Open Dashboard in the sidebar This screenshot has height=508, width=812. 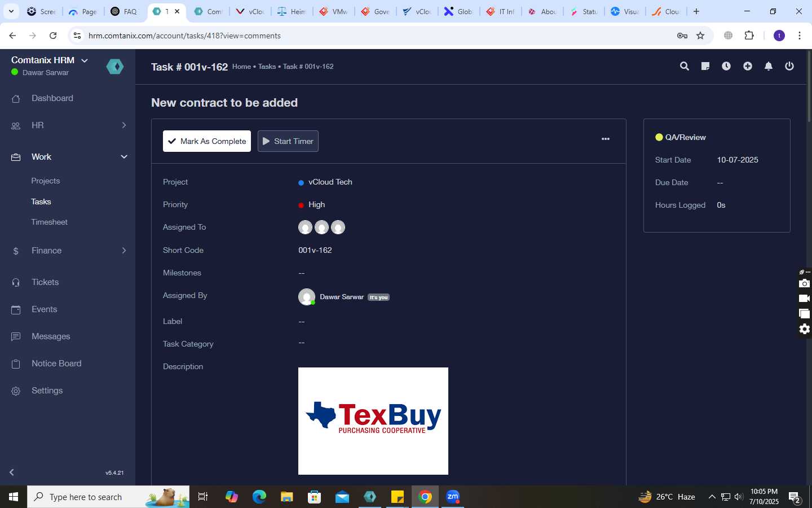[52, 98]
